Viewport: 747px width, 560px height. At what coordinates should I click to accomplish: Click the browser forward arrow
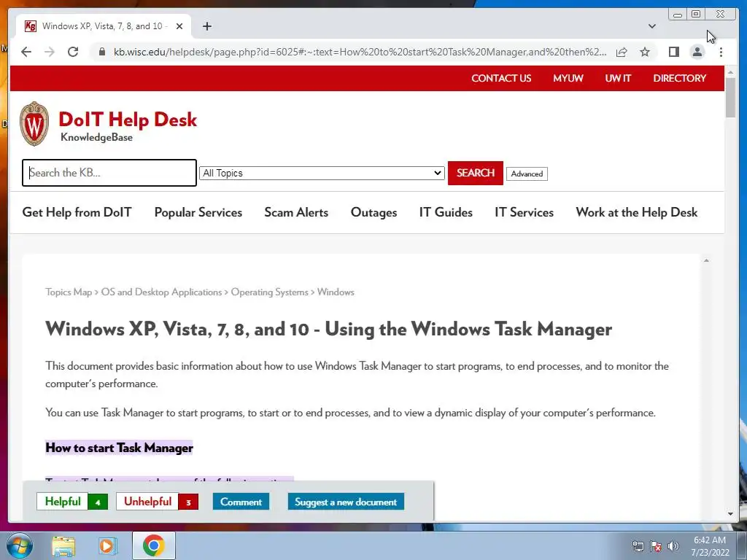(50, 52)
